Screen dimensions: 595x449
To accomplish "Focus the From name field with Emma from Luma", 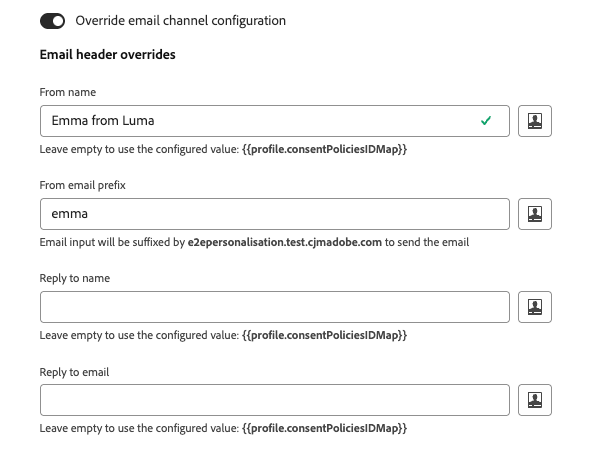I will 275,121.
